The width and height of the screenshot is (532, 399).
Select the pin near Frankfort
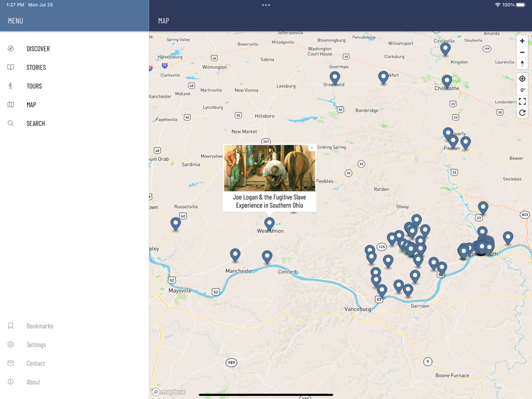point(384,78)
